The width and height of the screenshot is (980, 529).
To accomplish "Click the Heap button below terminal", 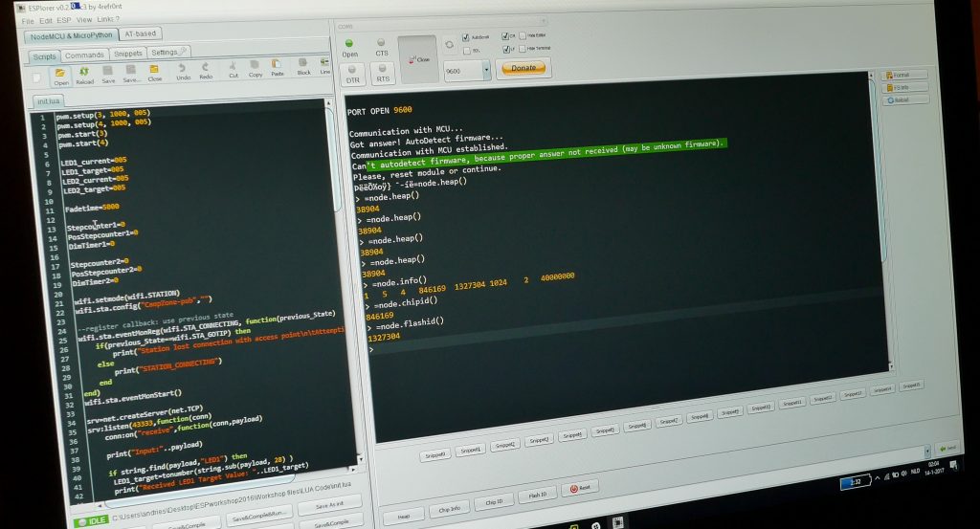I will [x=404, y=517].
